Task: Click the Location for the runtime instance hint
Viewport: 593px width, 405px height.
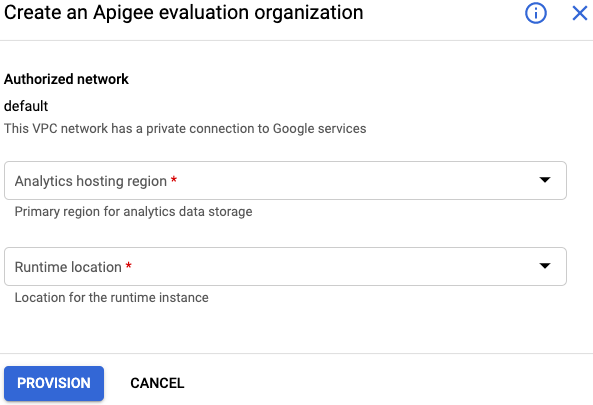Action: coord(112,298)
